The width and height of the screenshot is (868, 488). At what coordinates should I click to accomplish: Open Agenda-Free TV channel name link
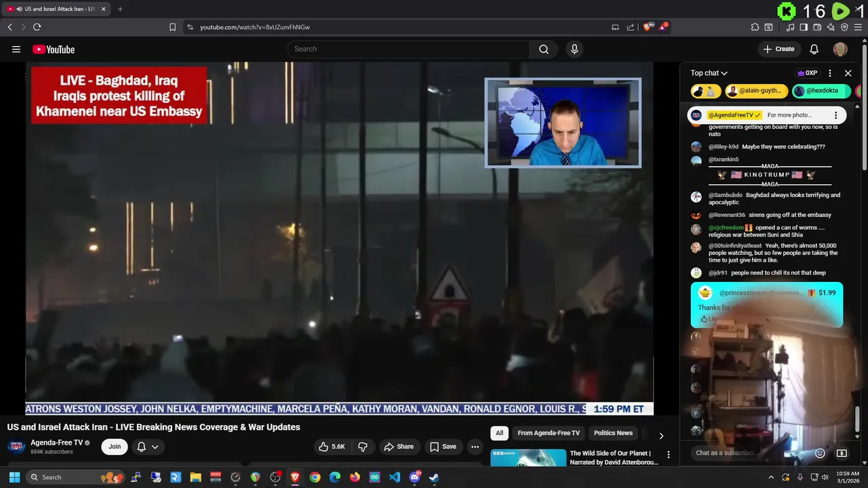pyautogui.click(x=56, y=443)
